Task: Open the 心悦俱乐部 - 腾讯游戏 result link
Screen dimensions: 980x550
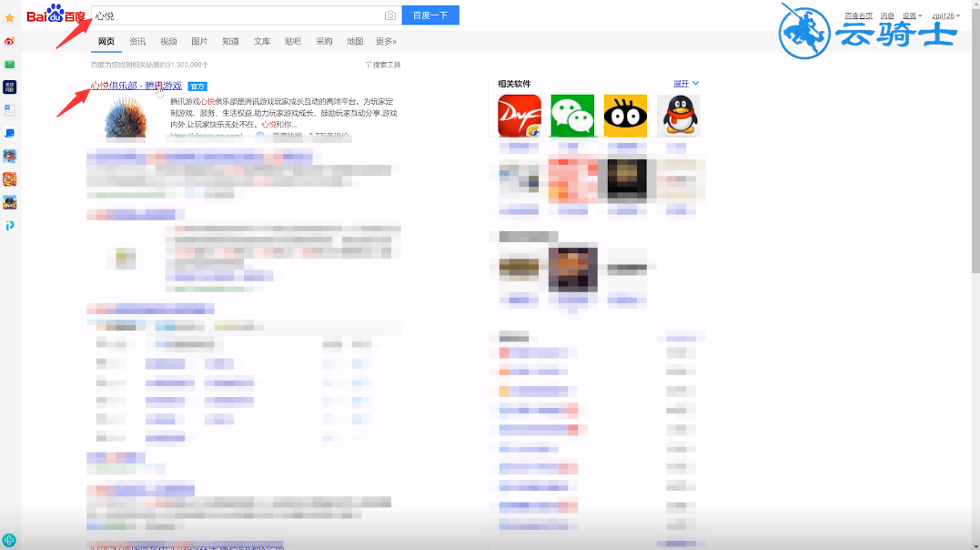Action: pos(136,86)
